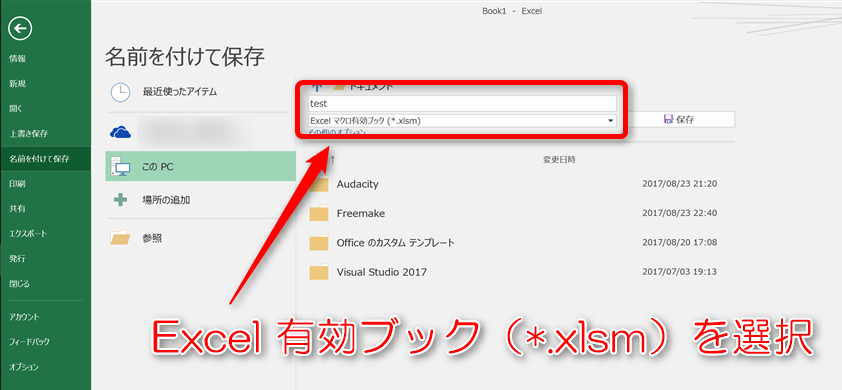Viewport: 842px width, 390px height.
Task: Click date 2017/07/03 19:13
Action: tap(680, 272)
